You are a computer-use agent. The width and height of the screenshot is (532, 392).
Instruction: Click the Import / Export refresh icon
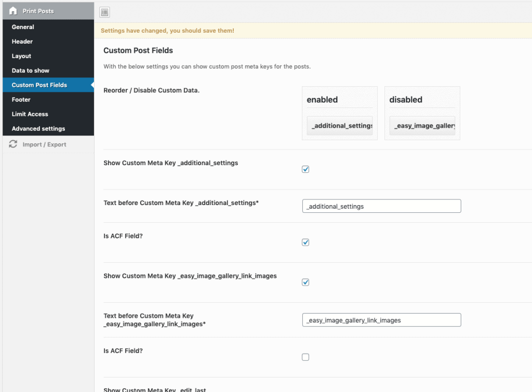(x=13, y=144)
